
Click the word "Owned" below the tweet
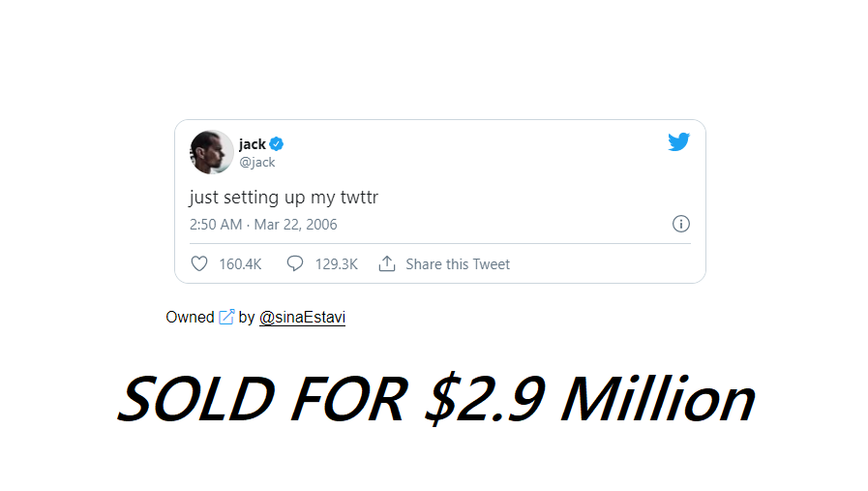coord(190,317)
